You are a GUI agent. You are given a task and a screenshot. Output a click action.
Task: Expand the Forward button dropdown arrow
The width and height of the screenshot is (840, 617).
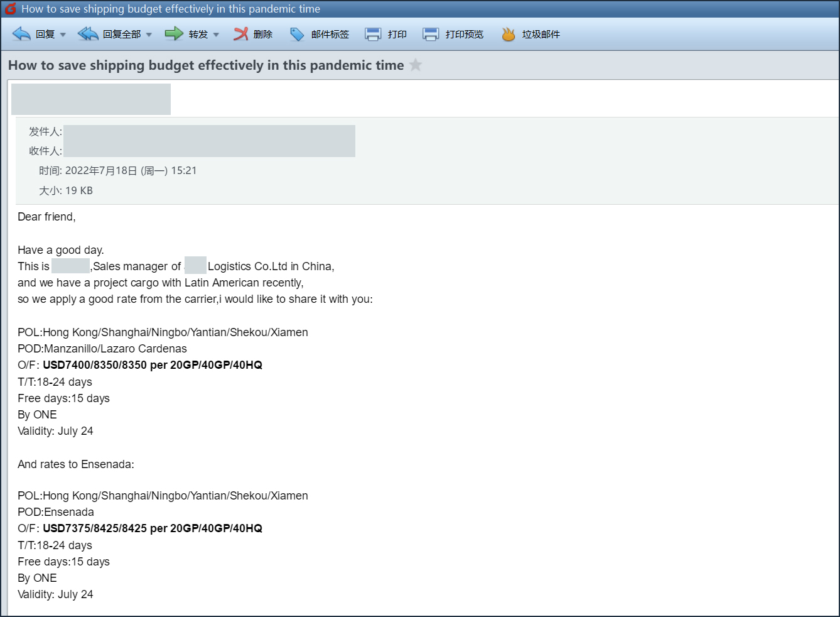pyautogui.click(x=216, y=35)
